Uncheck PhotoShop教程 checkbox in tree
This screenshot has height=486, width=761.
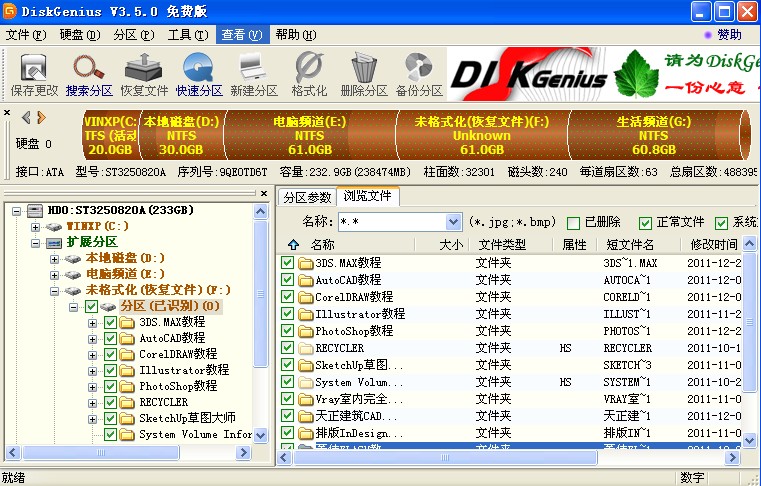coord(110,386)
